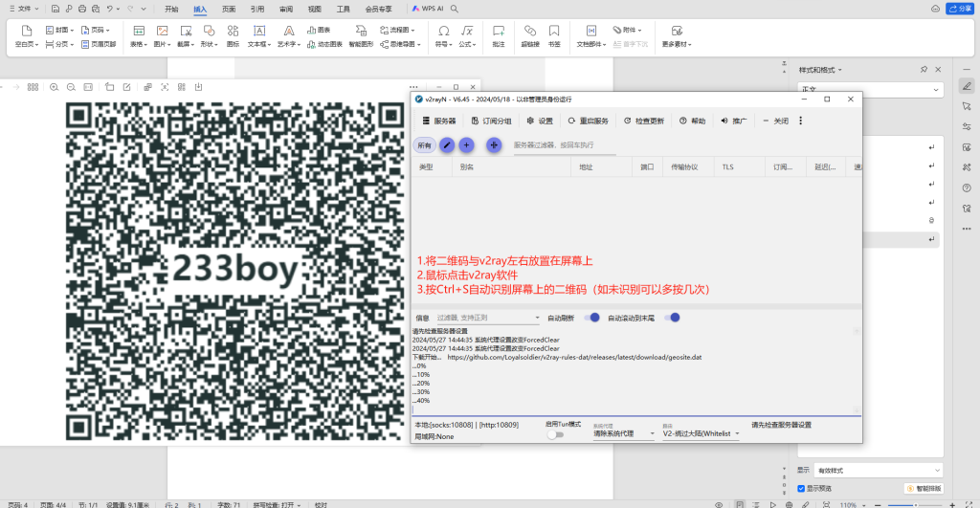Open the 艺术字 word art tool
Image resolution: width=980 pixels, height=508 pixels.
point(289,36)
